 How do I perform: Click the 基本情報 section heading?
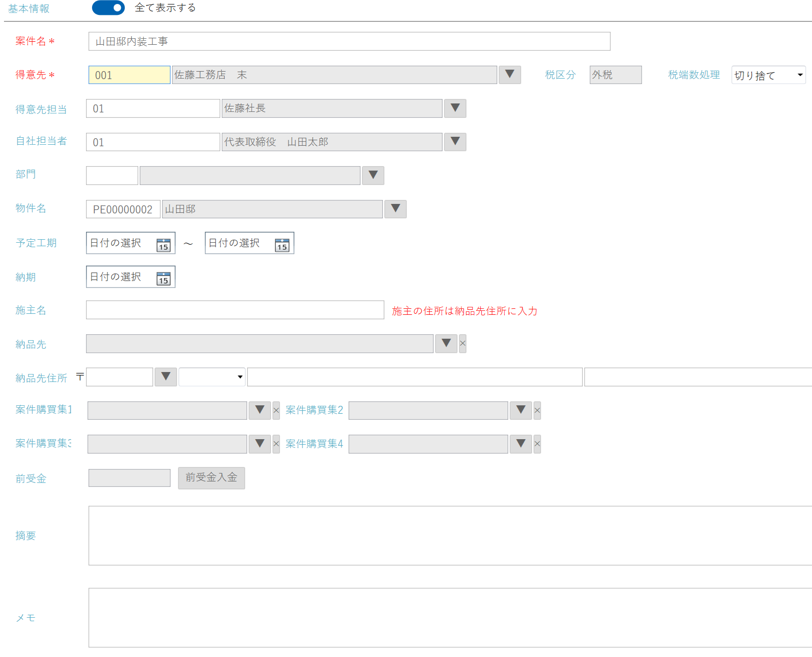pyautogui.click(x=29, y=8)
